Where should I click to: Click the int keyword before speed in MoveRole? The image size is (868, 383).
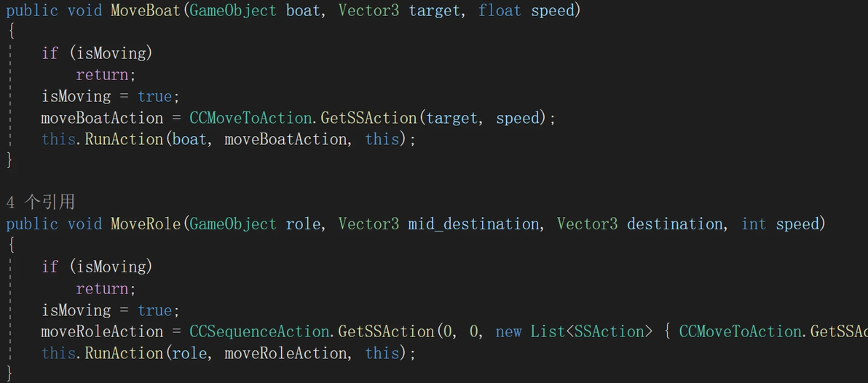tap(754, 224)
